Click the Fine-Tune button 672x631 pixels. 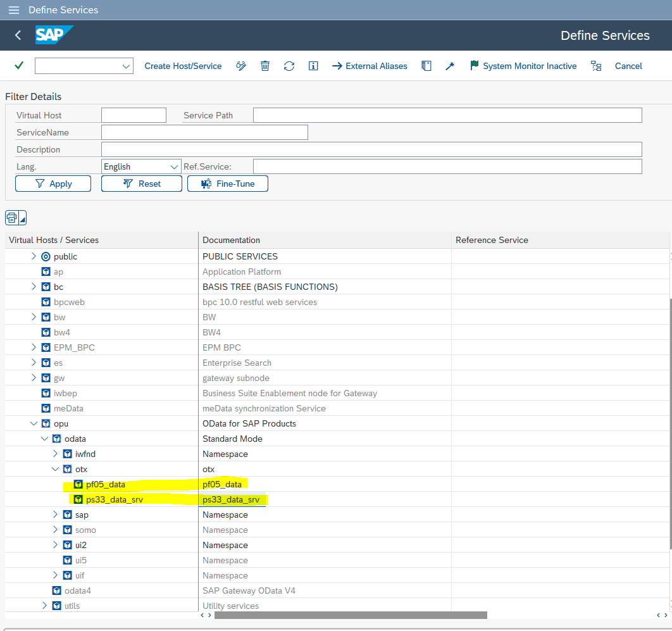228,184
